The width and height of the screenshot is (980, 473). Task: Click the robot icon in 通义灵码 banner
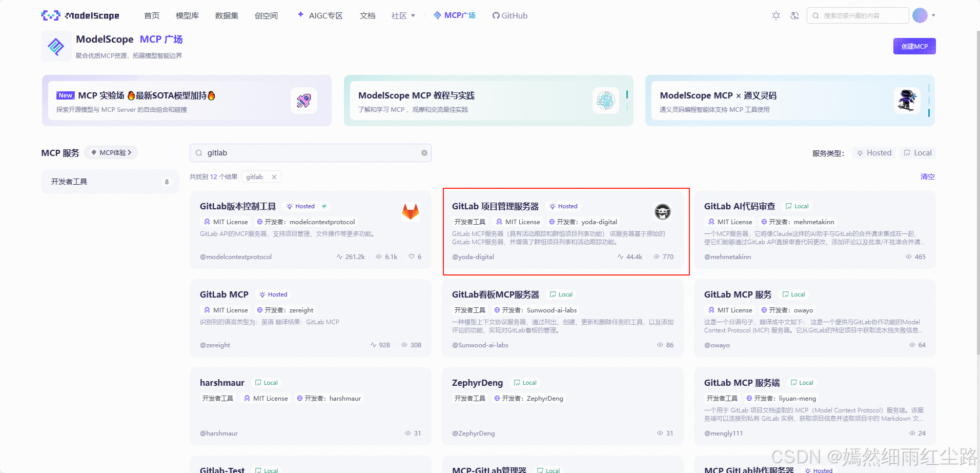tap(907, 101)
